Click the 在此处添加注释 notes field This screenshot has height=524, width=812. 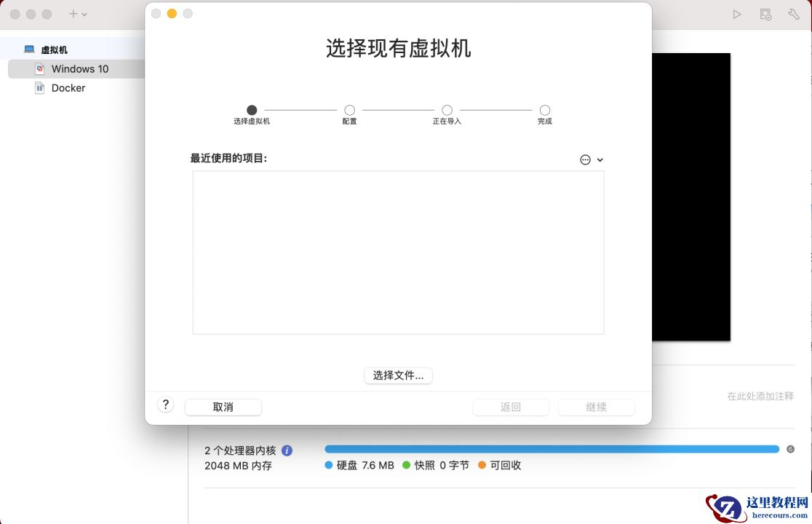pos(760,396)
